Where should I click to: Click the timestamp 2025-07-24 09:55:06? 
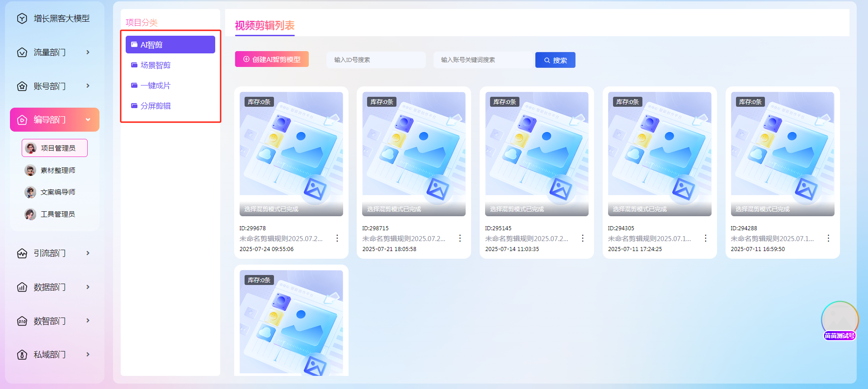pos(266,249)
